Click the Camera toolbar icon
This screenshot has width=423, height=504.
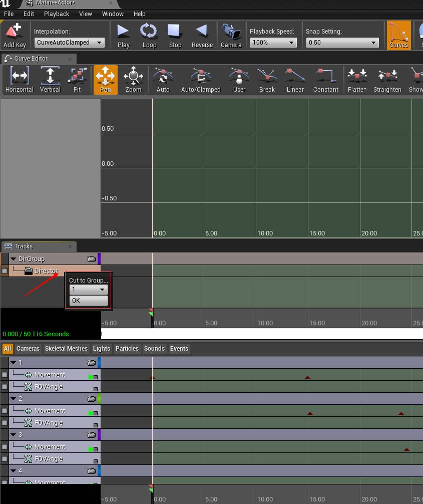pyautogui.click(x=231, y=36)
